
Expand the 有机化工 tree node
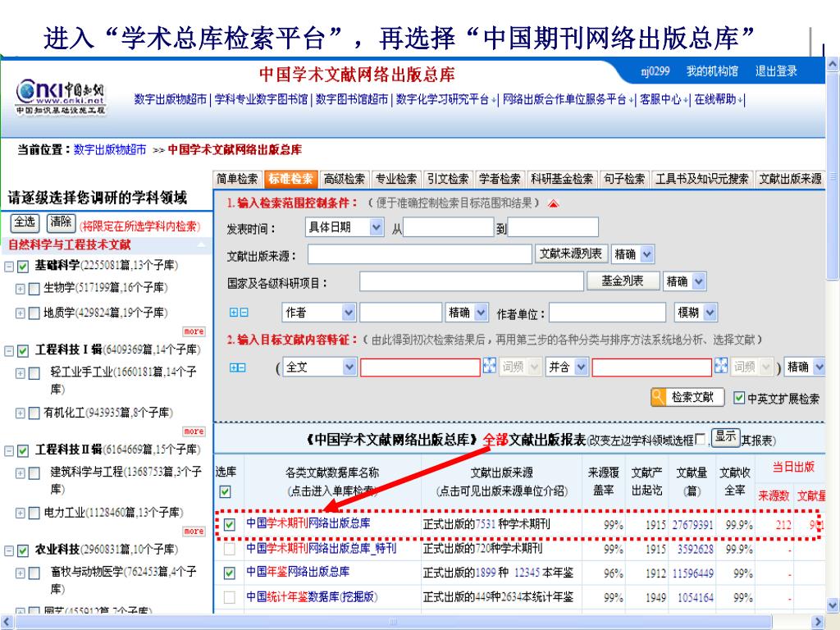[20, 413]
